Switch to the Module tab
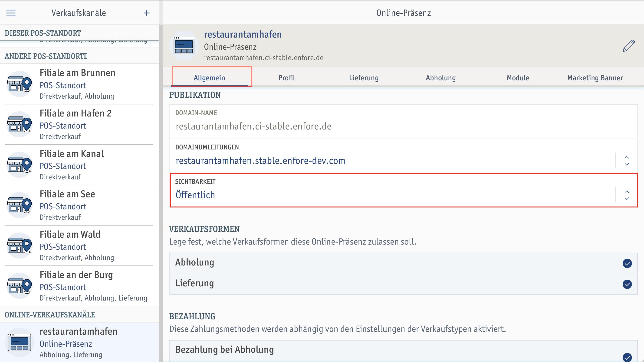Screen dimensions: 644x362 point(518,78)
